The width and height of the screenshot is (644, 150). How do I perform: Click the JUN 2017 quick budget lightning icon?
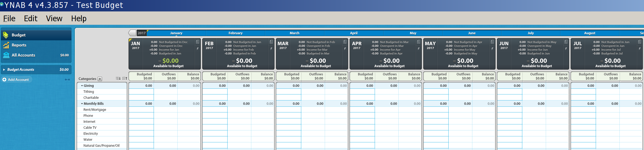point(566,49)
